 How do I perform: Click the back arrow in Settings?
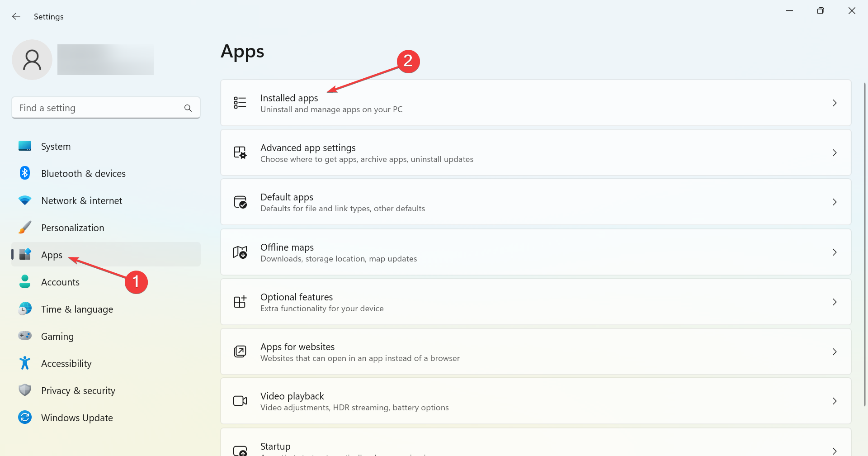pos(16,16)
